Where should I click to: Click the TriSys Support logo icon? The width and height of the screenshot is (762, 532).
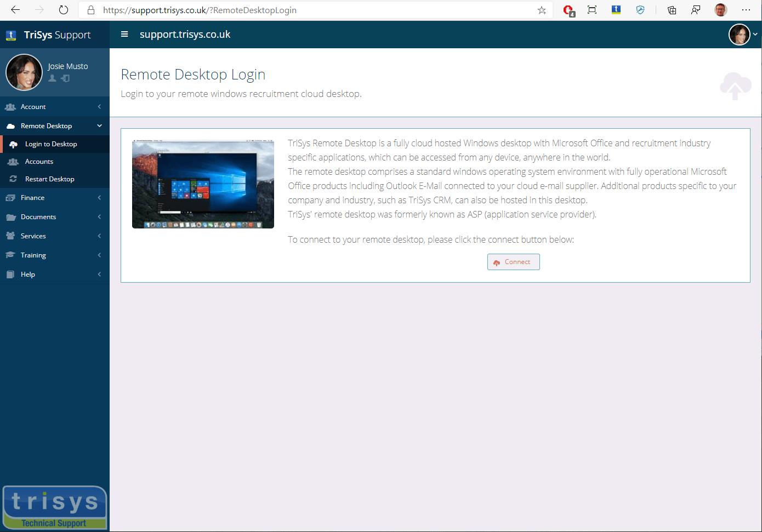(11, 35)
